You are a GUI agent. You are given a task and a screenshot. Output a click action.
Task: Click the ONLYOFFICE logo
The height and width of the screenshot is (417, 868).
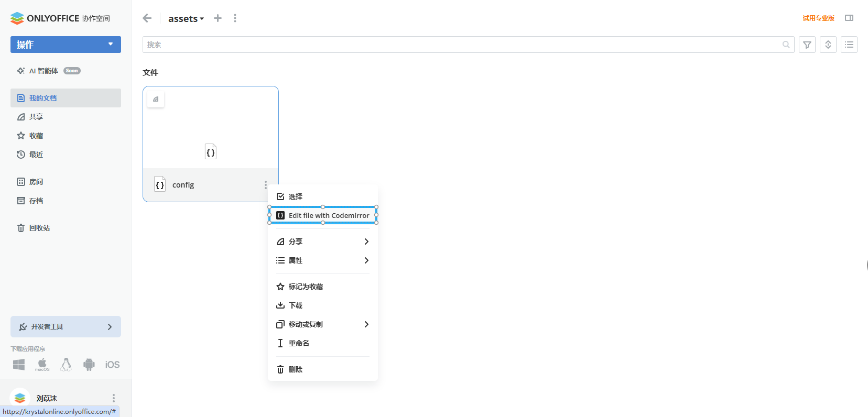(60, 18)
